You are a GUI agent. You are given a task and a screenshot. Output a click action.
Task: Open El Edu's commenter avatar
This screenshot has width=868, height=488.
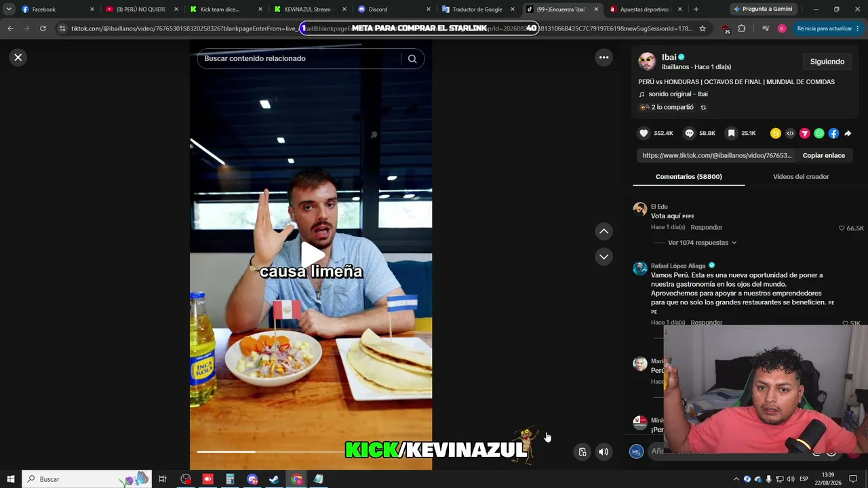640,208
